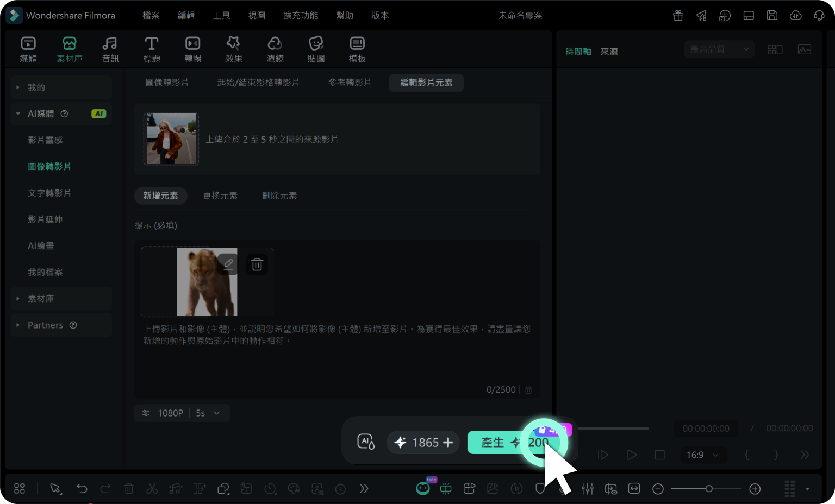
Task: Click the uploaded source video thumbnail
Action: [x=171, y=139]
